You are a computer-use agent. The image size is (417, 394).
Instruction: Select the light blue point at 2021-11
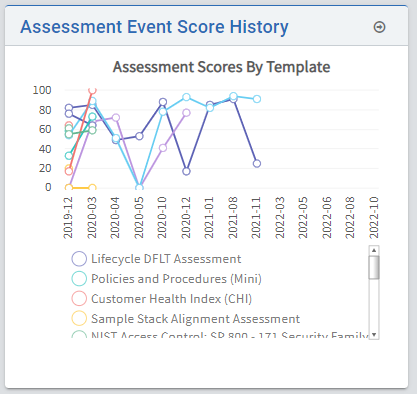pos(257,99)
